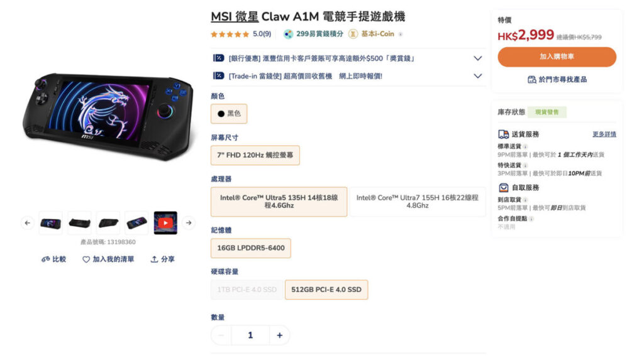Click the 加入購物車 add-to-cart button
644x358 pixels.
pyautogui.click(x=557, y=57)
